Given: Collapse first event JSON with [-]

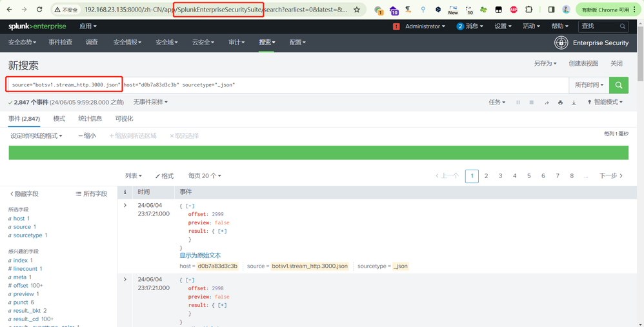Looking at the screenshot, I should [x=190, y=206].
